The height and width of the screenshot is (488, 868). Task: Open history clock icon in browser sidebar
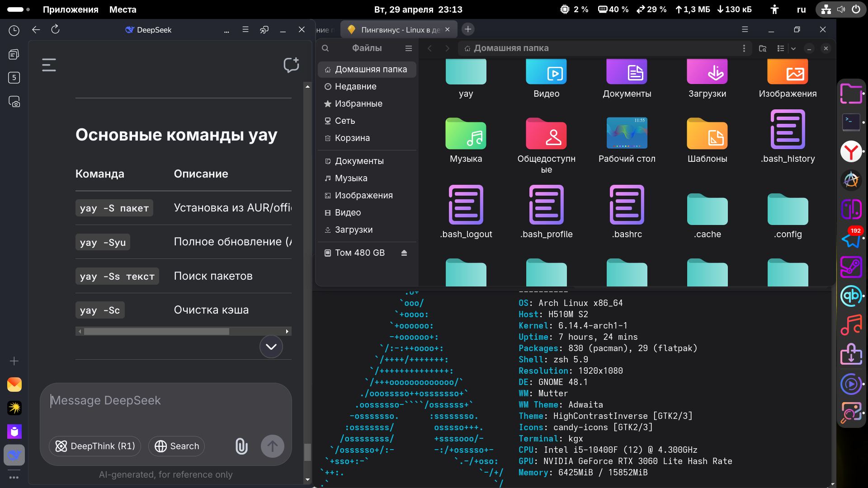[x=14, y=31]
